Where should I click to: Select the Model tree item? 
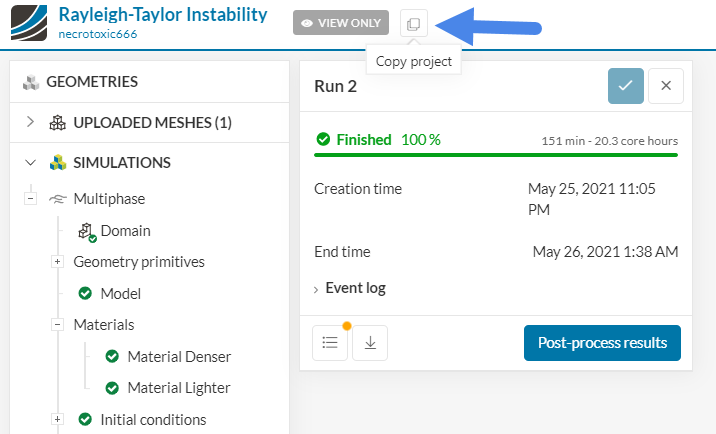click(120, 294)
